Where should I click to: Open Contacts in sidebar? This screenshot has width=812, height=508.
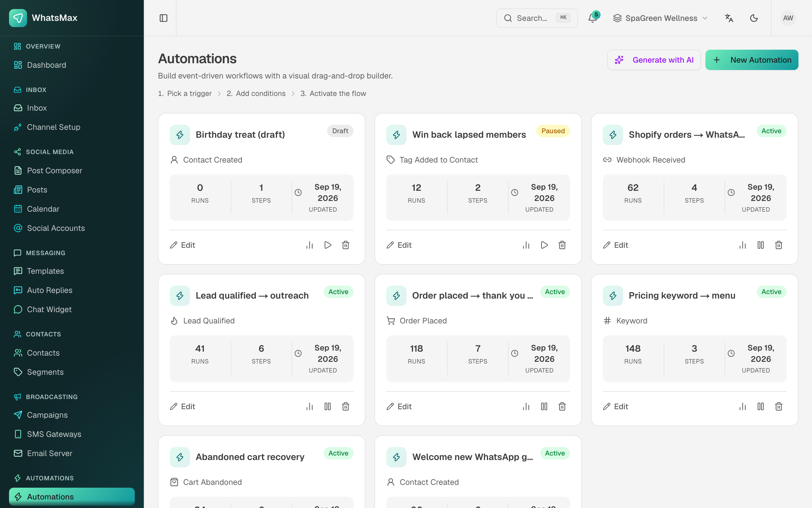[72, 353]
